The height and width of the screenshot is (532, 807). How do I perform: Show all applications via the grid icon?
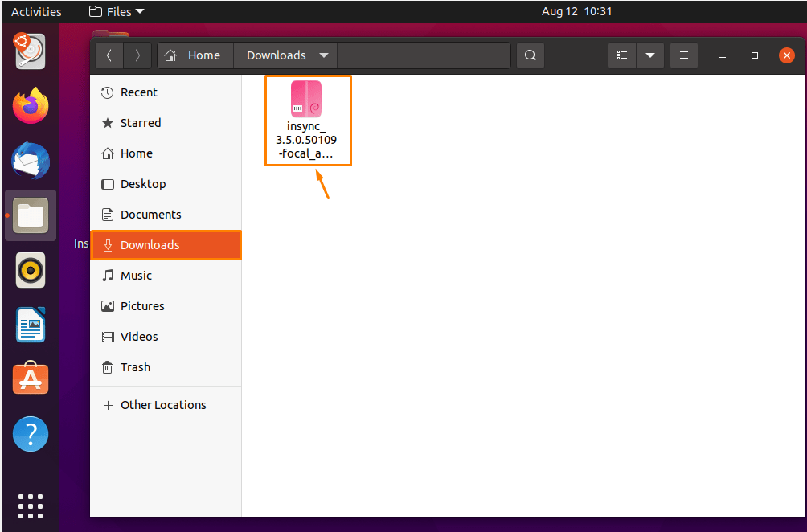point(30,506)
